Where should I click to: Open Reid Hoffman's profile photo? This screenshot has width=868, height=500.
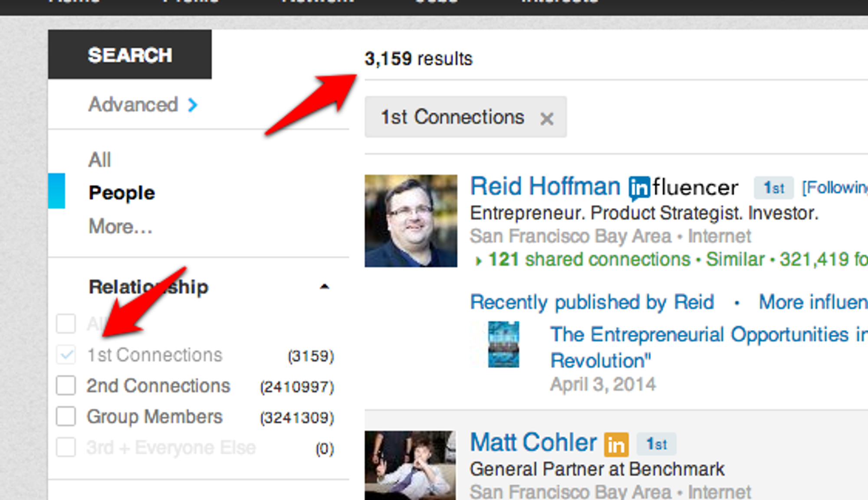(411, 221)
